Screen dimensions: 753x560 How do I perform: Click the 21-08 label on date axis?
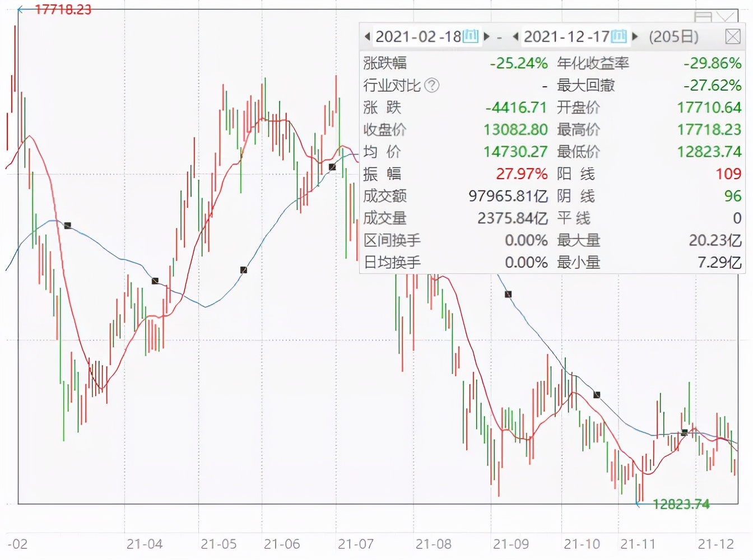click(433, 544)
